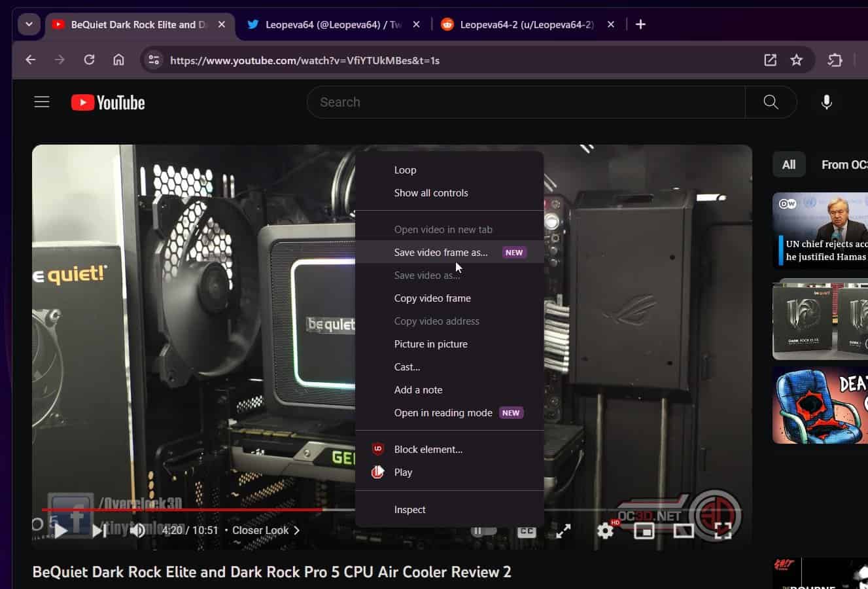The width and height of the screenshot is (868, 589).
Task: Switch to theater mode
Action: (684, 531)
